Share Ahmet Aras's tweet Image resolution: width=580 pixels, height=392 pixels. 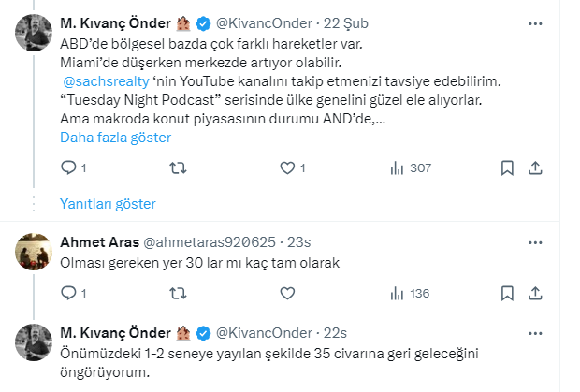click(536, 293)
